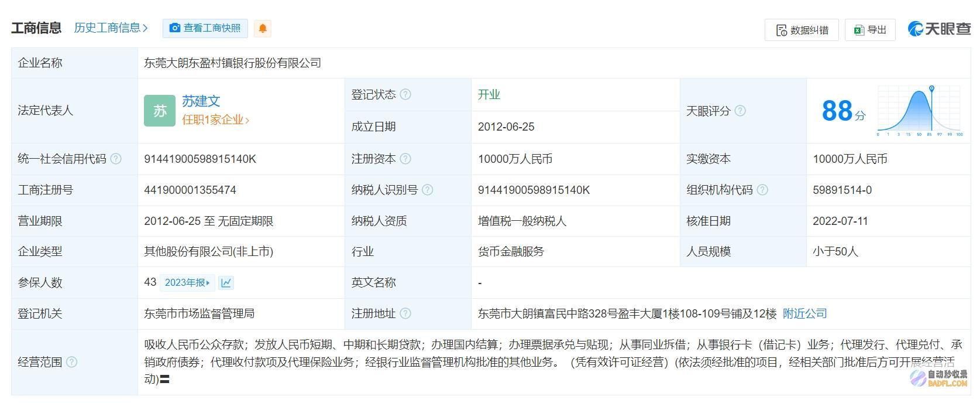The image size is (980, 403).
Task: Click 天眼查 logo
Action: click(x=939, y=29)
